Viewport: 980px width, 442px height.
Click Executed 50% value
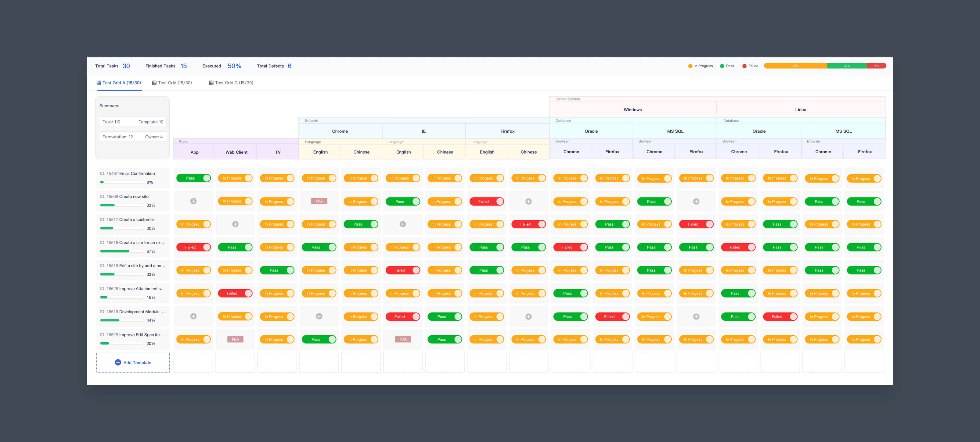click(234, 66)
